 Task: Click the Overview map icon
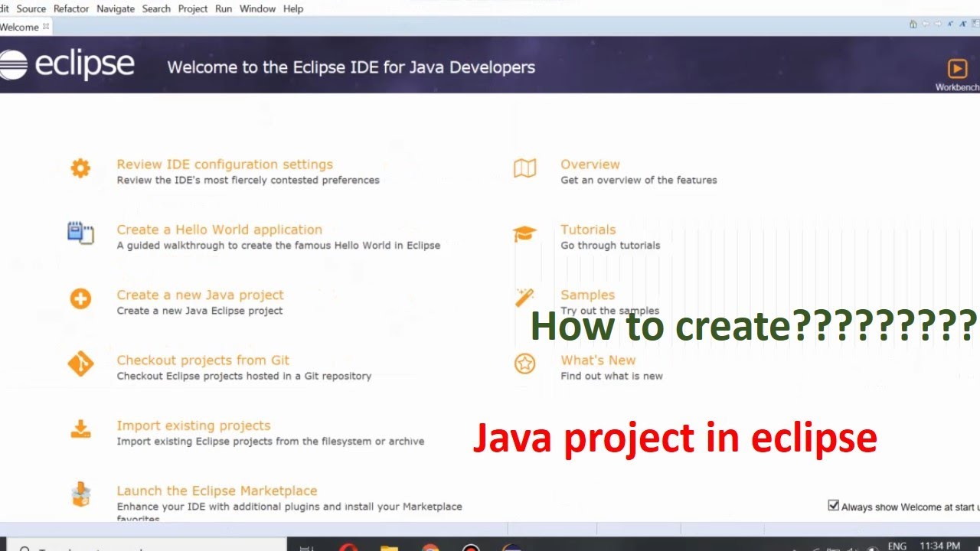pyautogui.click(x=524, y=168)
